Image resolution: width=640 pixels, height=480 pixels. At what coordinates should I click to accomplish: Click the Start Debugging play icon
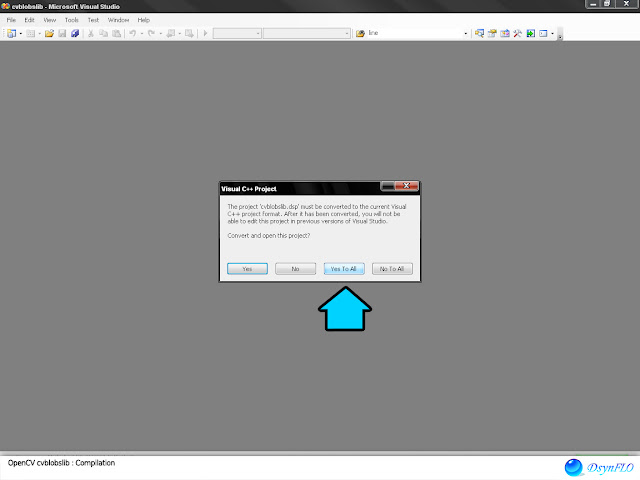[x=205, y=33]
